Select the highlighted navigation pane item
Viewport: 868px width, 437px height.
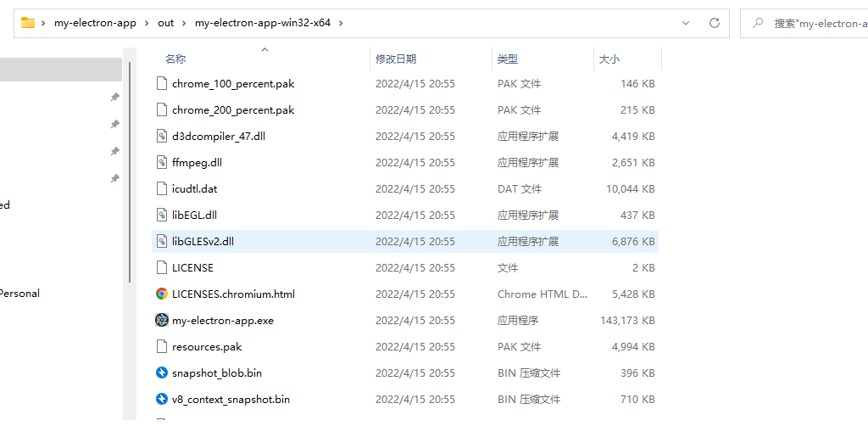click(61, 70)
